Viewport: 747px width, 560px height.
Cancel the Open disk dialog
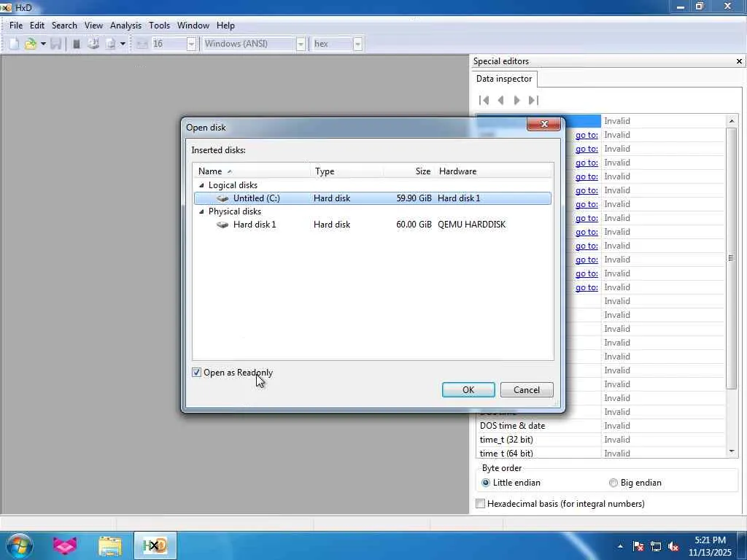point(527,389)
